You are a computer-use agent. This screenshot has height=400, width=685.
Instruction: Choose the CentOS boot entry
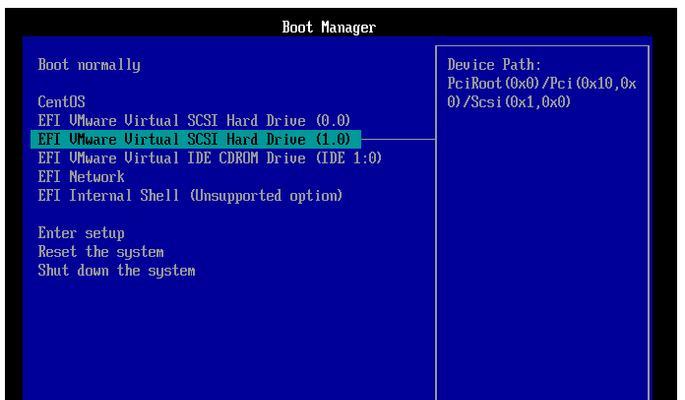click(x=62, y=102)
